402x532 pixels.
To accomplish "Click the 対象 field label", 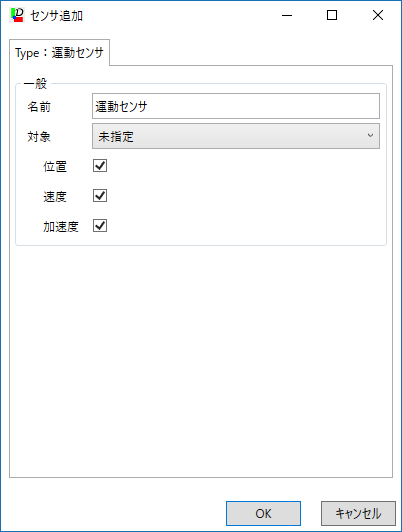I will point(39,137).
